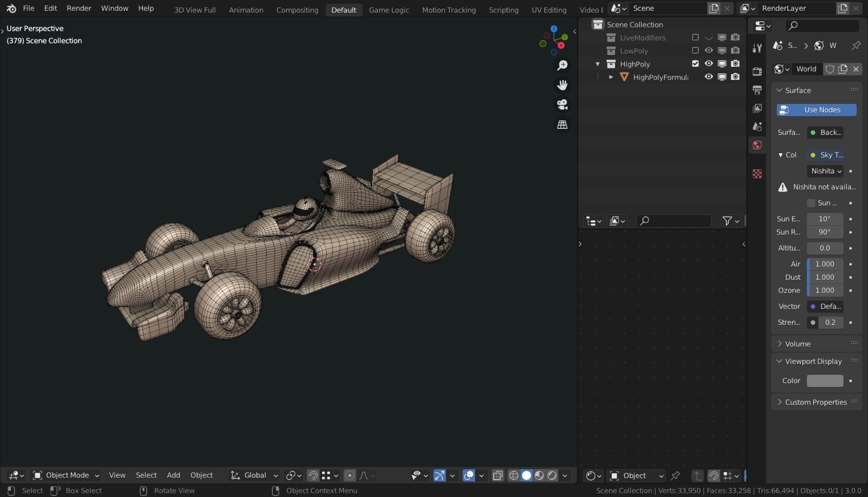
Task: Toggle camera view gizmo icon
Action: coord(562,105)
